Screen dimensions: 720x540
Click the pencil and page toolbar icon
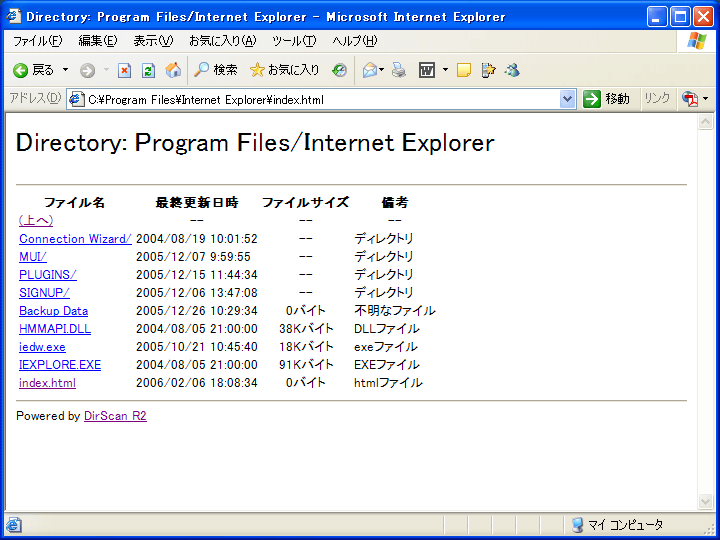point(488,70)
